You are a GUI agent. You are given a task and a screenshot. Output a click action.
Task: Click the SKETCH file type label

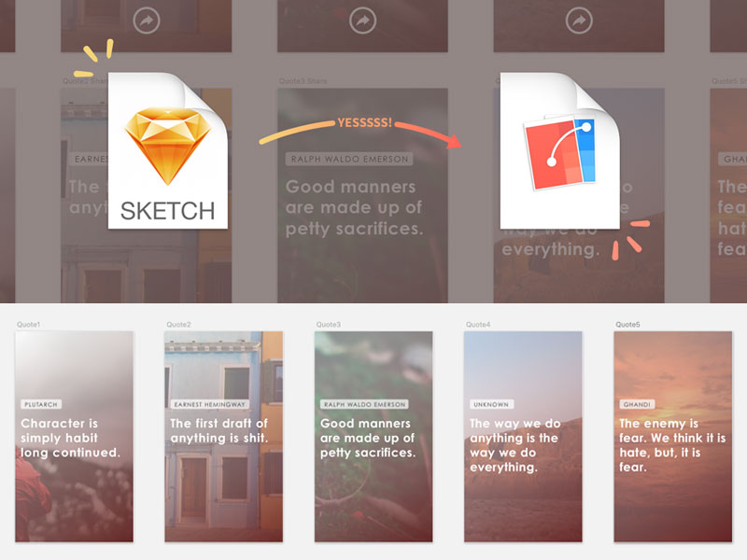168,211
